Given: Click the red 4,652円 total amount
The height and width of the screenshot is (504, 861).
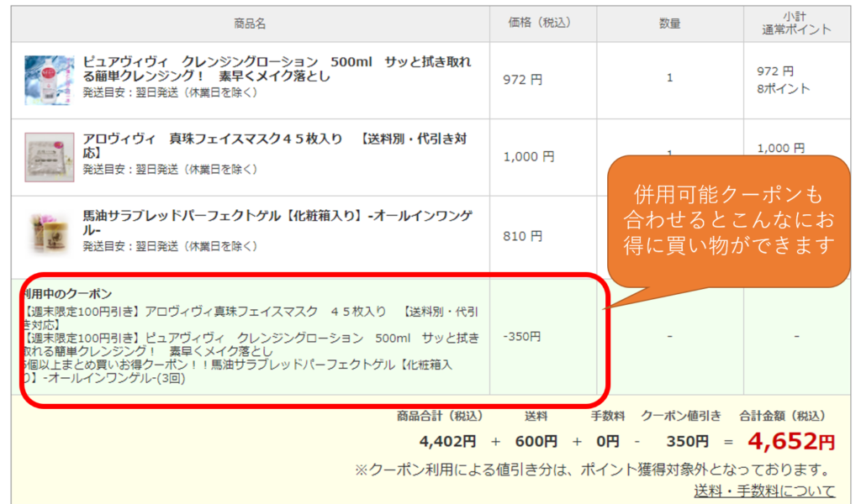Looking at the screenshot, I should (x=790, y=441).
